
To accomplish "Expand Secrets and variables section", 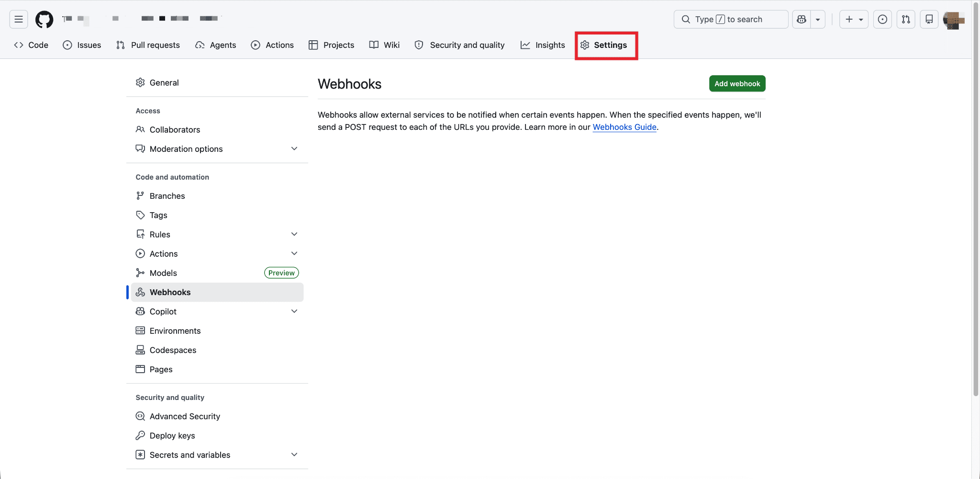I will [294, 455].
